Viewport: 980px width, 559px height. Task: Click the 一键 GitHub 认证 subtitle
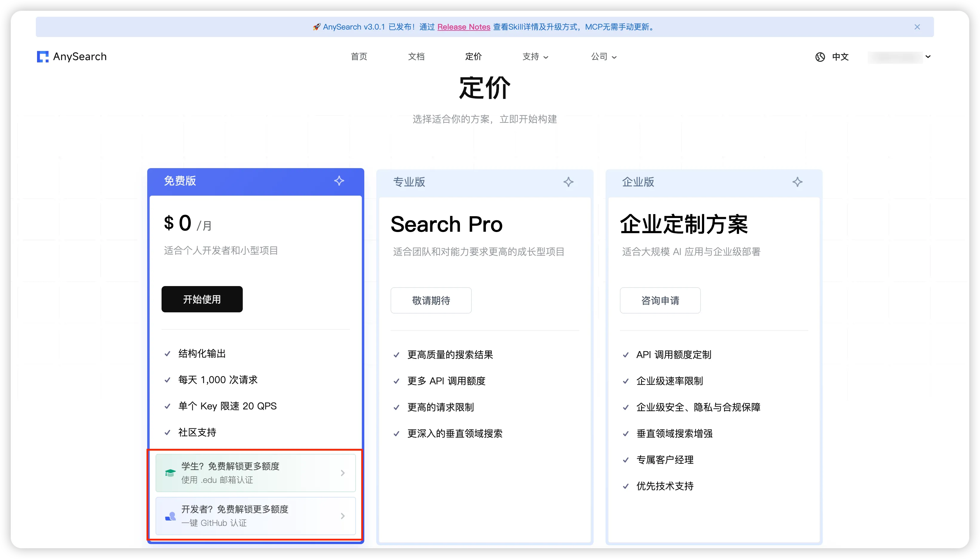tap(214, 523)
